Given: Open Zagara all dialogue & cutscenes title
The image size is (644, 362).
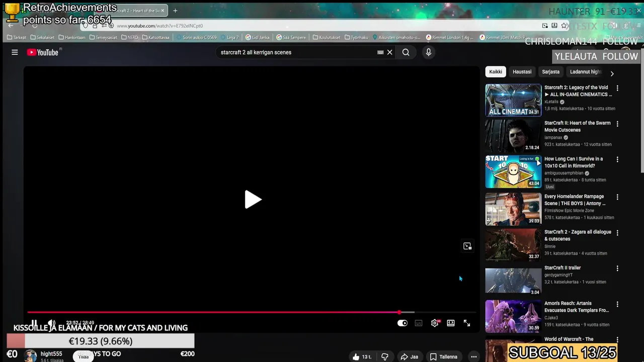Looking at the screenshot, I should 578,235.
